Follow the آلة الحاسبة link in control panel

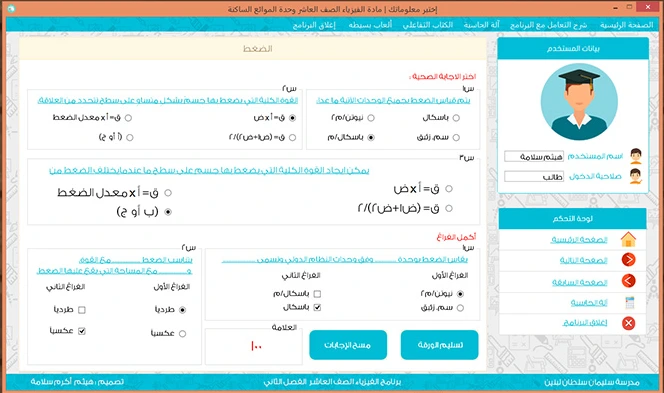[589, 302]
